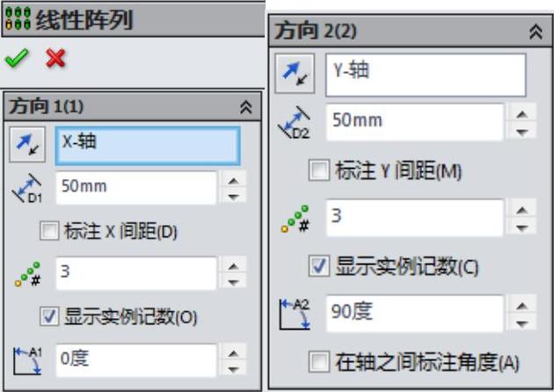Click the D2 spacing icon
This screenshot has width=554, height=392.
pyautogui.click(x=294, y=122)
